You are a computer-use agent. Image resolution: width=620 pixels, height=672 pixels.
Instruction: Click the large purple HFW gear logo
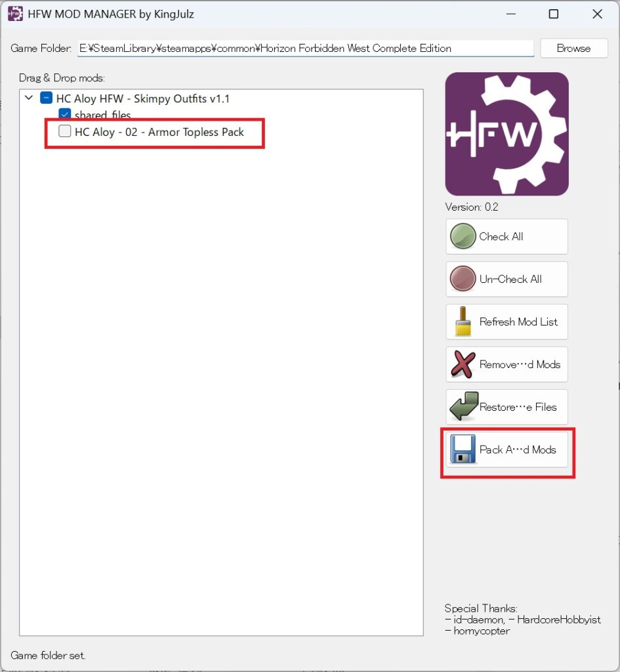(x=507, y=134)
